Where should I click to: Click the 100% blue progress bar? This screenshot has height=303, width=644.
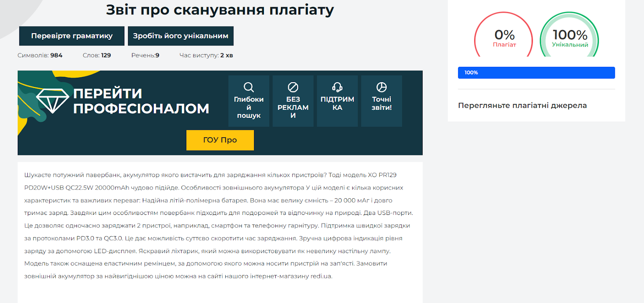click(537, 72)
